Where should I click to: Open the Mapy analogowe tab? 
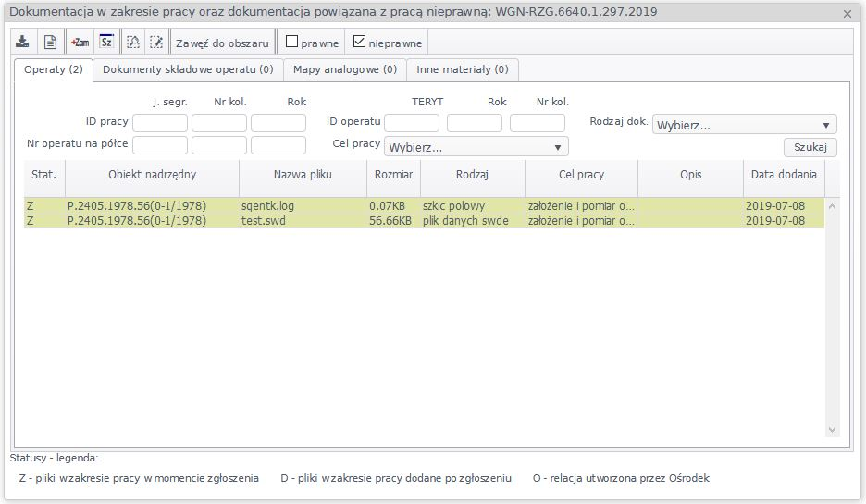tap(344, 69)
